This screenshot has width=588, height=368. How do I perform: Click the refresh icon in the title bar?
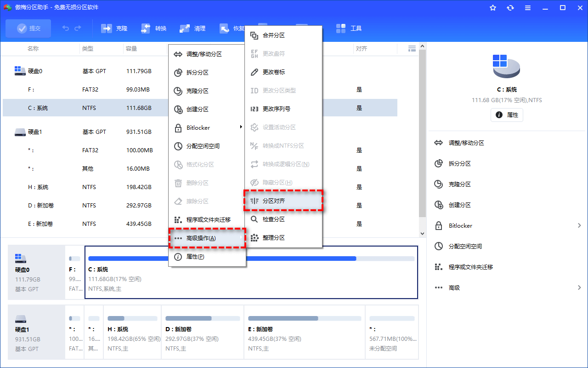pyautogui.click(x=510, y=7)
